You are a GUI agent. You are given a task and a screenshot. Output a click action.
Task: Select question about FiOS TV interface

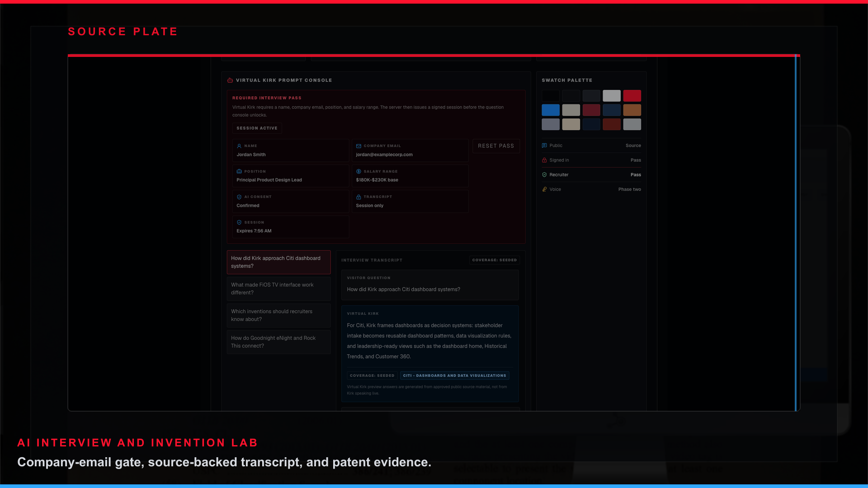tap(278, 289)
